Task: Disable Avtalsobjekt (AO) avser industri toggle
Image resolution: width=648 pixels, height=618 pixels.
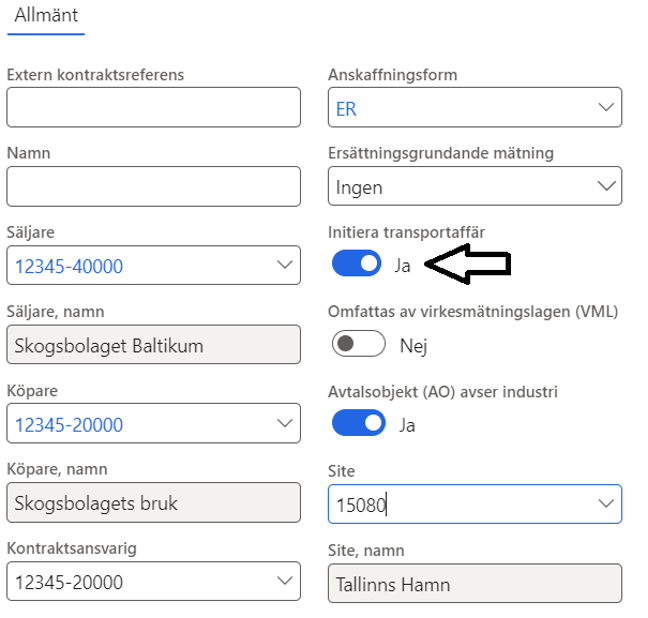Action: (359, 423)
